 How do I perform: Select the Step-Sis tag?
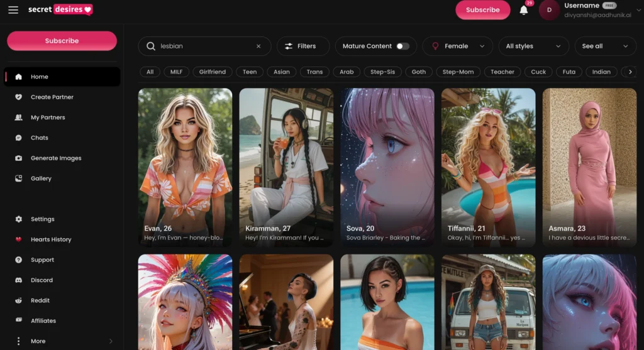382,72
